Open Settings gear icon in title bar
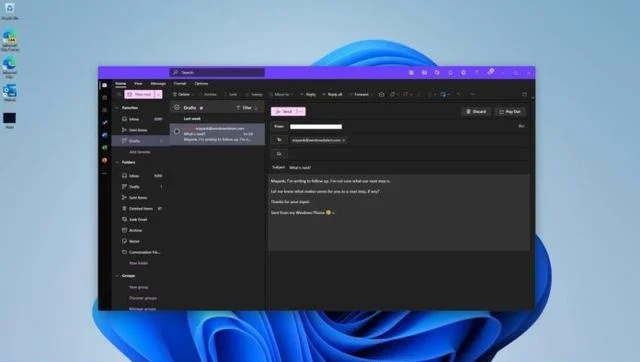 (463, 73)
